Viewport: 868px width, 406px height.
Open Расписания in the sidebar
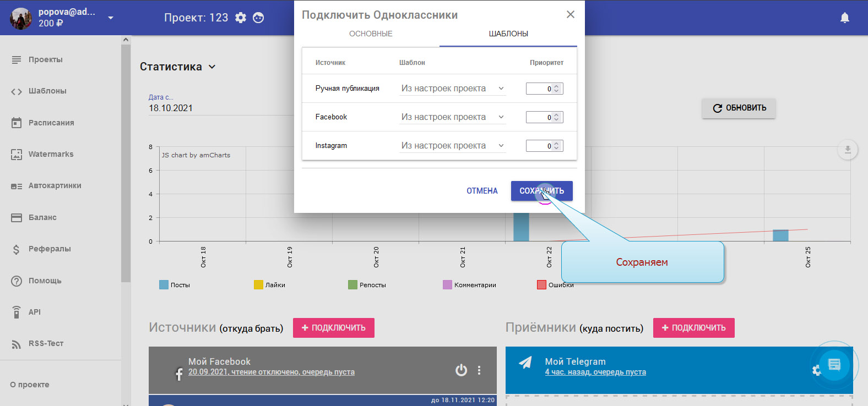(x=51, y=123)
